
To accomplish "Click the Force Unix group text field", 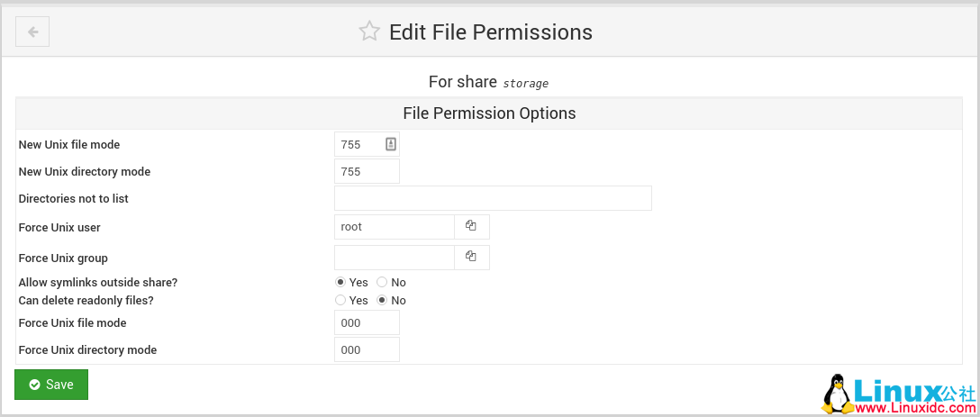I will pyautogui.click(x=394, y=258).
